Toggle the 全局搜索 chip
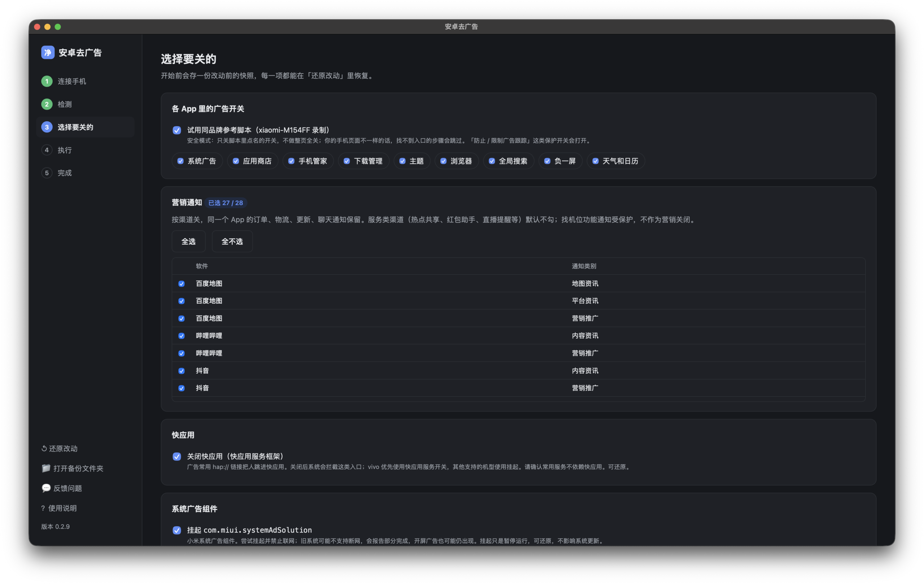This screenshot has width=924, height=584. (x=509, y=161)
